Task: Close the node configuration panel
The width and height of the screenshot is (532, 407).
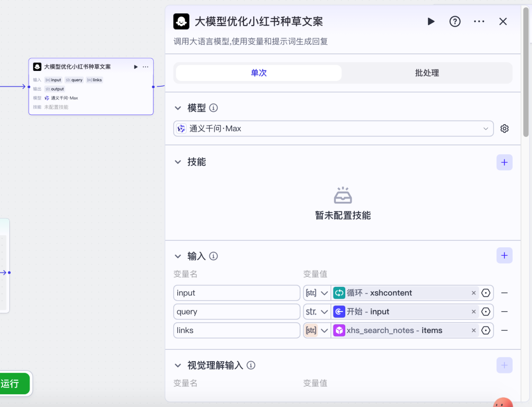Action: pyautogui.click(x=503, y=22)
